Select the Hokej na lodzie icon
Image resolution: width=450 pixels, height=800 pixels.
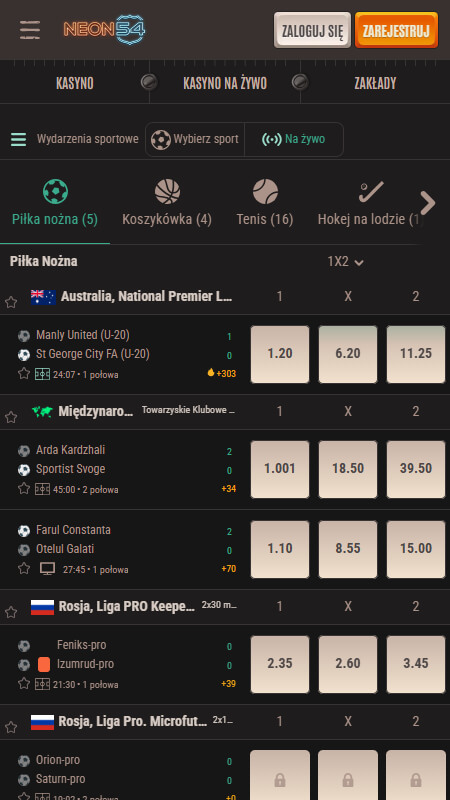coord(371,192)
